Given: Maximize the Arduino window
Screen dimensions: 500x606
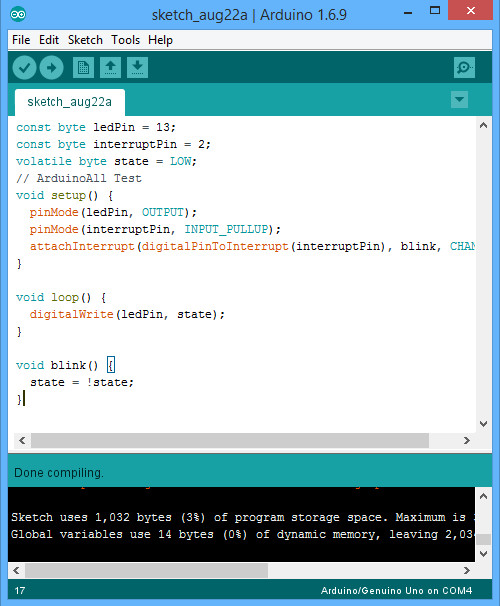Looking at the screenshot, I should 435,11.
